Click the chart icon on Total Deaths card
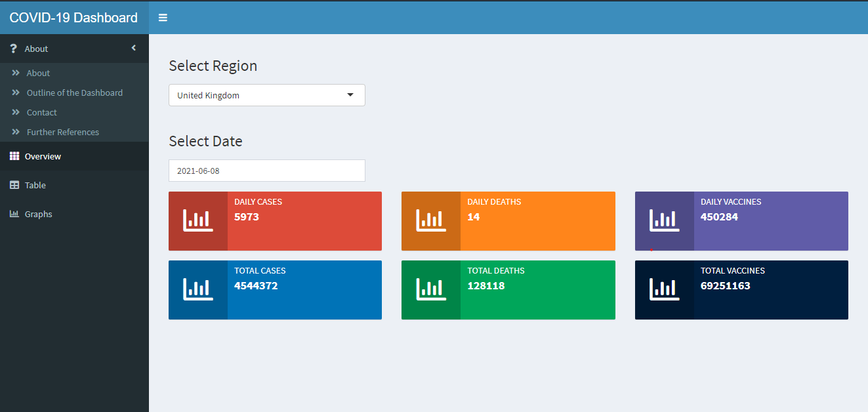This screenshot has width=868, height=412. [x=431, y=290]
